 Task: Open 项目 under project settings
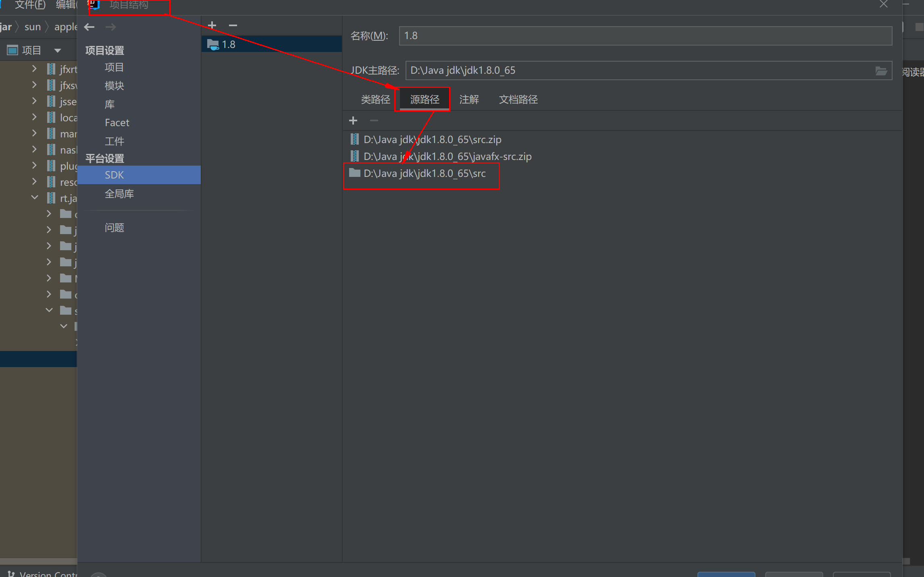coord(114,67)
